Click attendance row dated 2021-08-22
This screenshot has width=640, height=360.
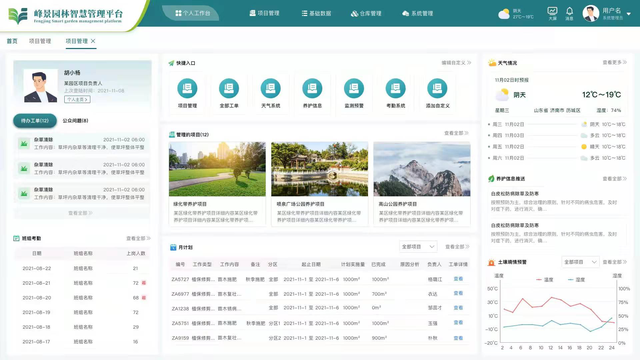82,268
